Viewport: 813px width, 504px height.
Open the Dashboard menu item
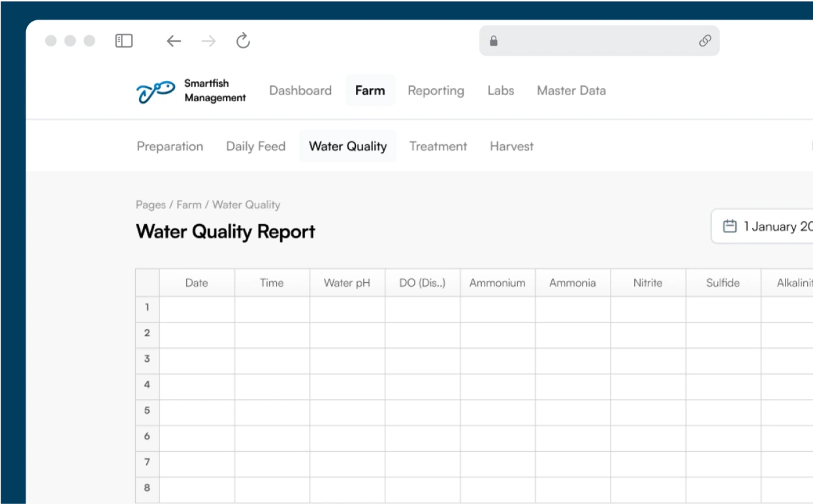300,91
